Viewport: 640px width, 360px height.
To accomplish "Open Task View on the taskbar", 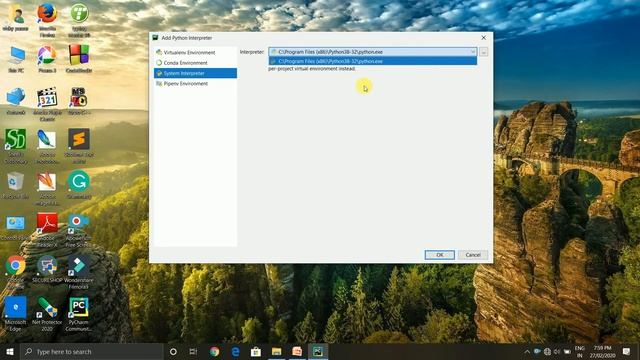I will 193,351.
